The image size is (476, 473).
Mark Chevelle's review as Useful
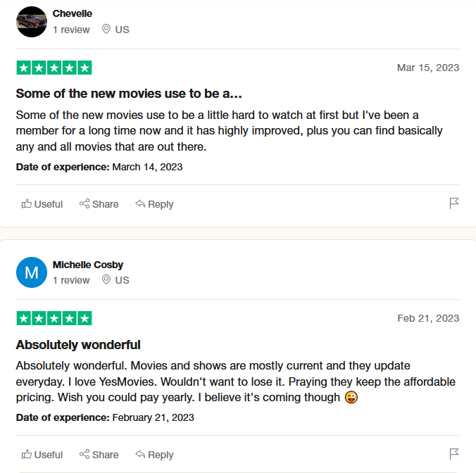(42, 204)
